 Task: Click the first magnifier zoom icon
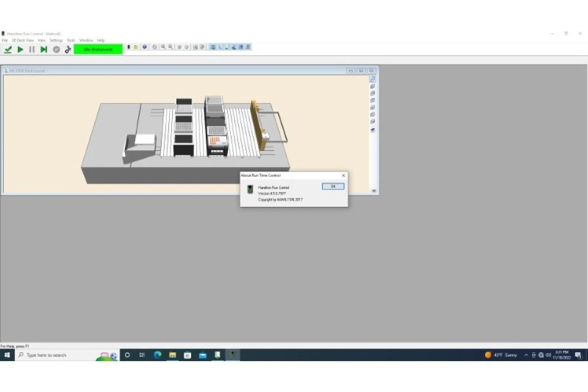[163, 47]
